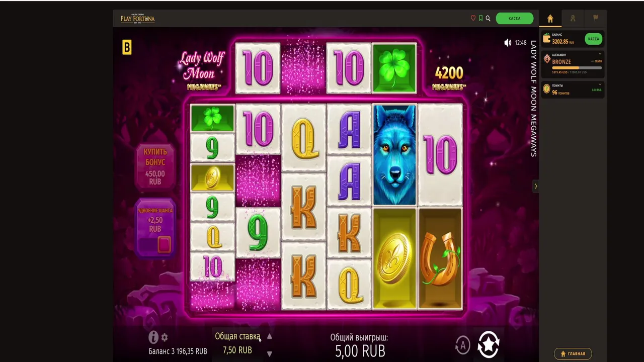Switch to the home tab in sidebar

tap(550, 19)
